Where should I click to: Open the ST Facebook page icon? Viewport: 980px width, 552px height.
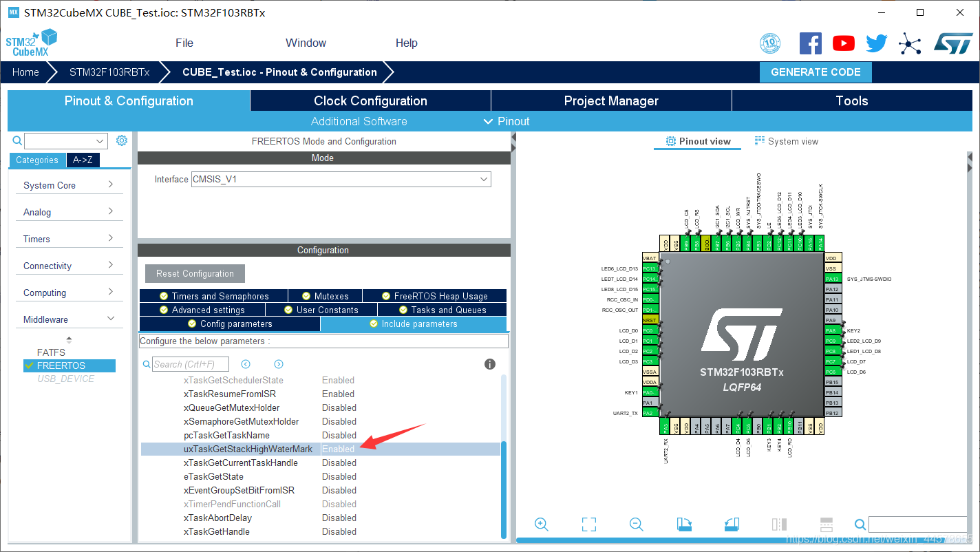(x=811, y=43)
